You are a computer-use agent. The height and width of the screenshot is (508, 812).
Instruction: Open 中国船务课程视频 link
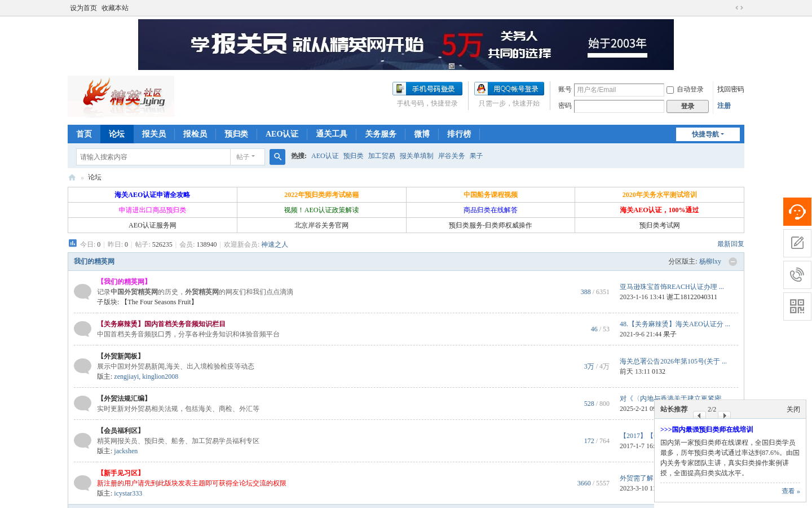pyautogui.click(x=491, y=195)
